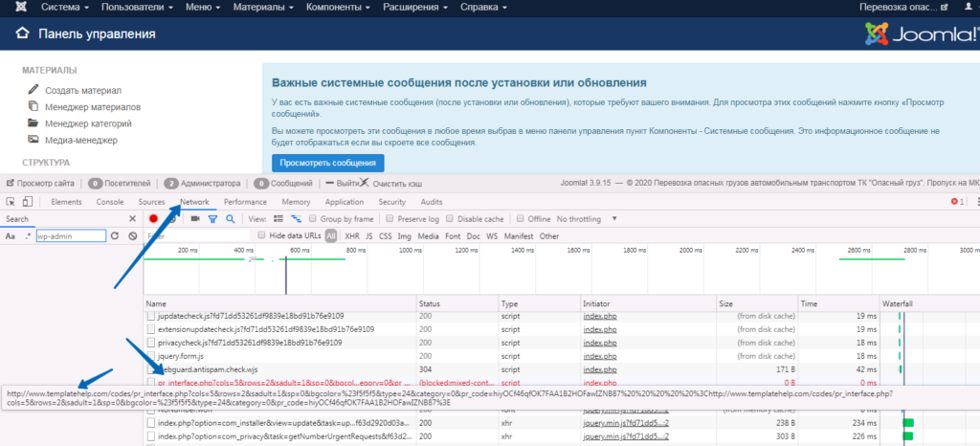Toggle the device toolbar icon in DevTools
Viewport: 980px width, 446px height.
(x=27, y=202)
